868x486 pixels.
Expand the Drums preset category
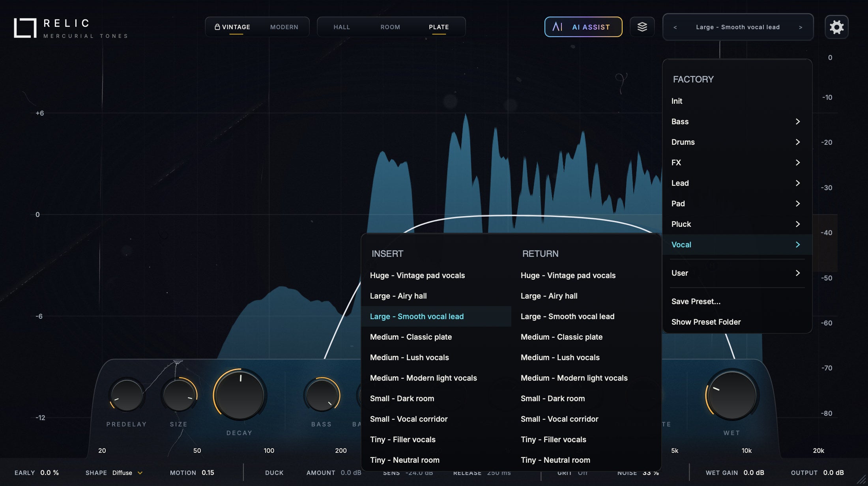point(737,142)
